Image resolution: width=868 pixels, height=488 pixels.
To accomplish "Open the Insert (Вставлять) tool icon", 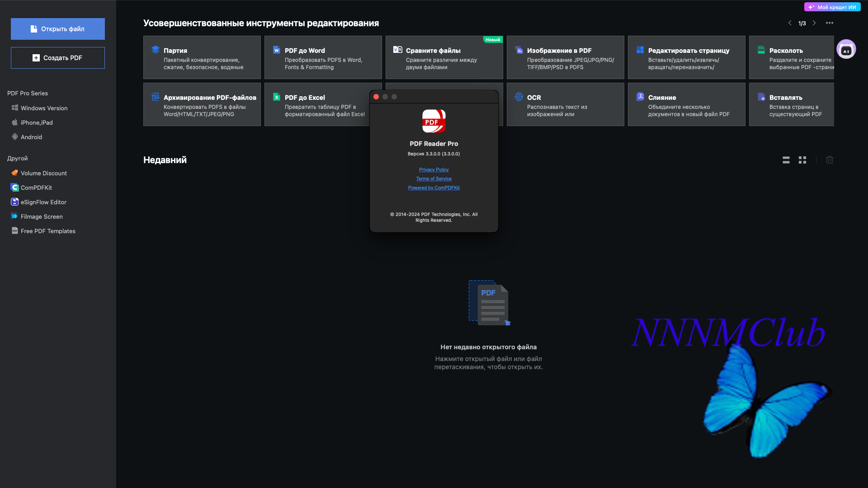I will (761, 97).
